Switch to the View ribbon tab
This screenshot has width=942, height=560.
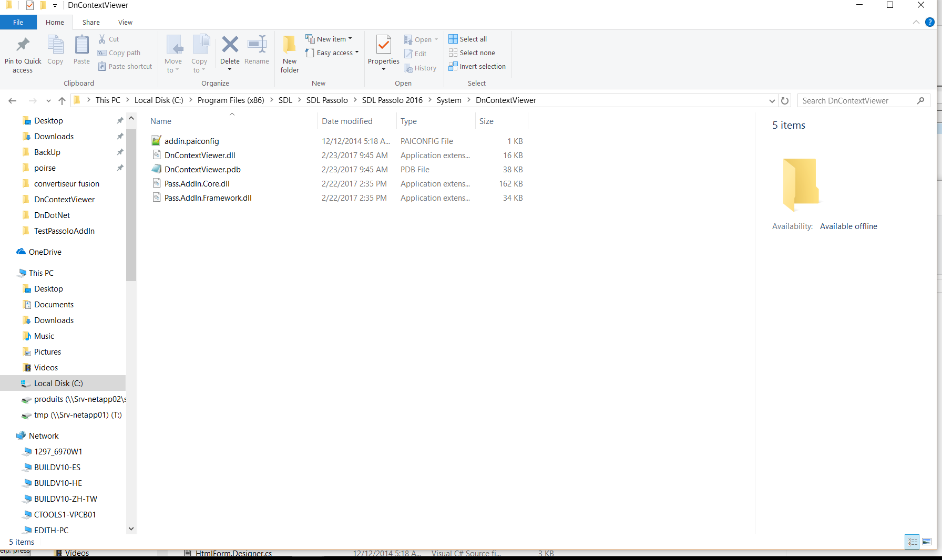125,22
